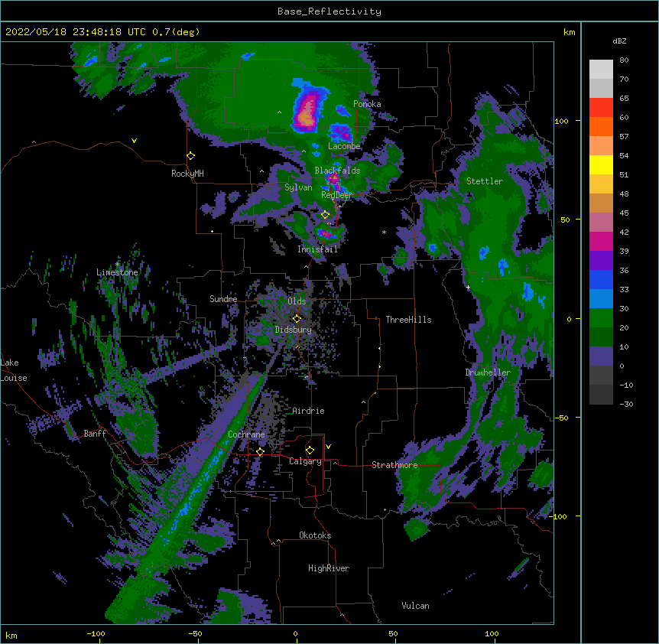Image resolution: width=659 pixels, height=644 pixels.
Task: Click the Base_Reflectivity title text
Action: (329, 11)
